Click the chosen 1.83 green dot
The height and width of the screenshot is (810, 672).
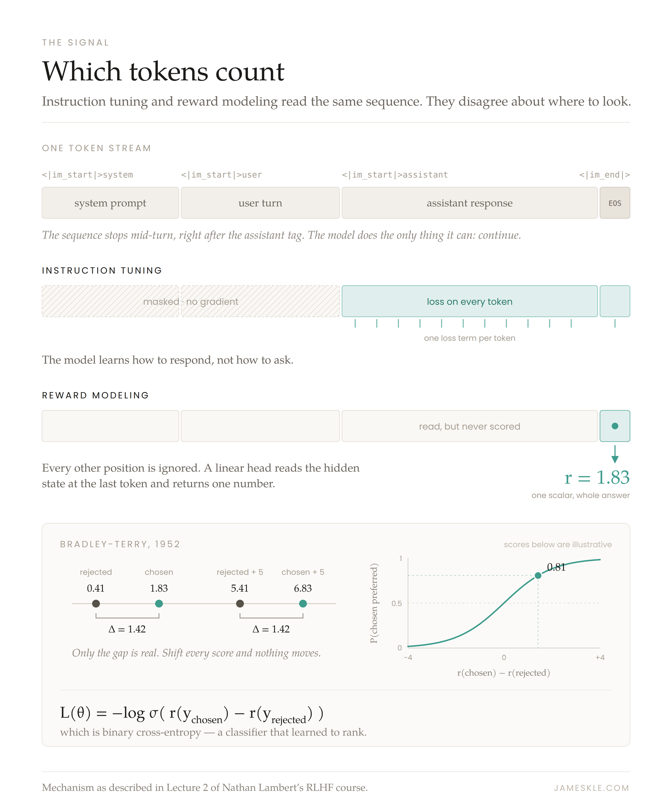tap(159, 603)
